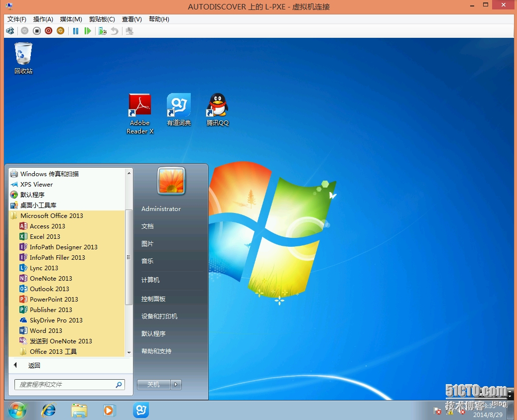
Task: Click the Ctrl+Alt+Del toolbar icon
Action: tap(10, 31)
